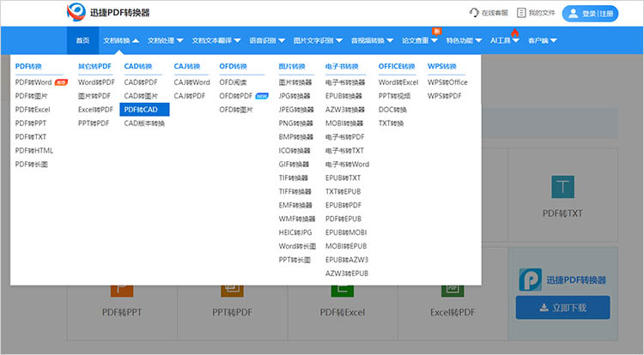Select DOC转换 in the menu
The image size is (644, 355).
[x=392, y=110]
